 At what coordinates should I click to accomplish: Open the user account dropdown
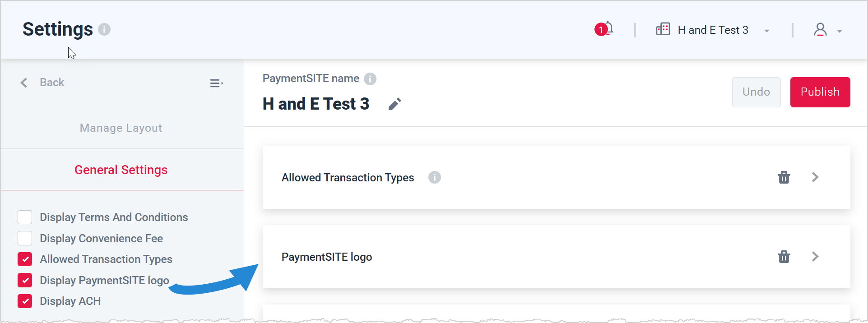click(x=840, y=31)
